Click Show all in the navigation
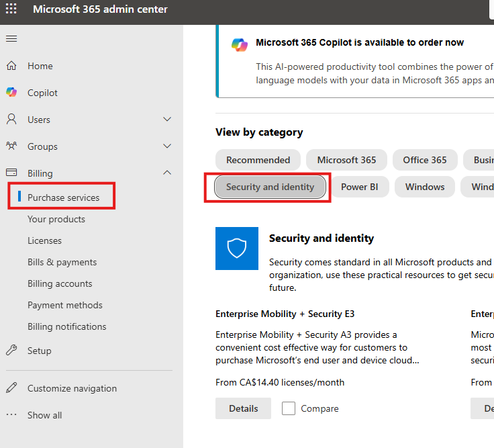Viewport: 494px width, 448px height. click(45, 415)
